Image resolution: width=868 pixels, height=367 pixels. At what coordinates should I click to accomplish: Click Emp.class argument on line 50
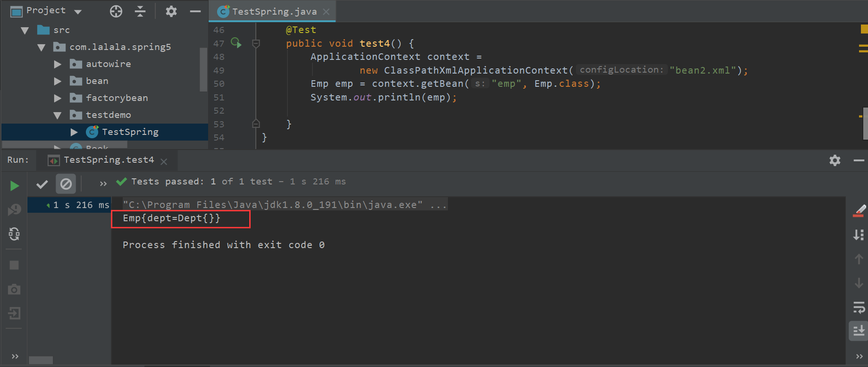[x=562, y=84]
